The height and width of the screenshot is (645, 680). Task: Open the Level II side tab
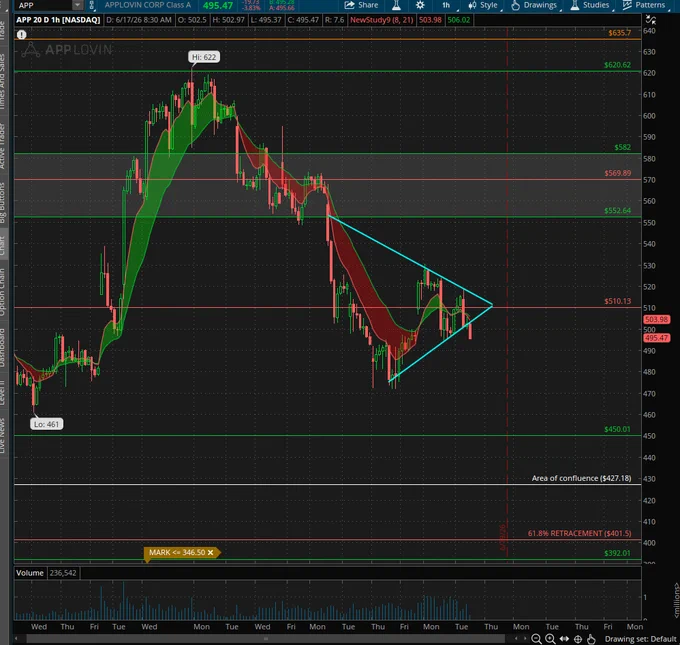point(3,393)
